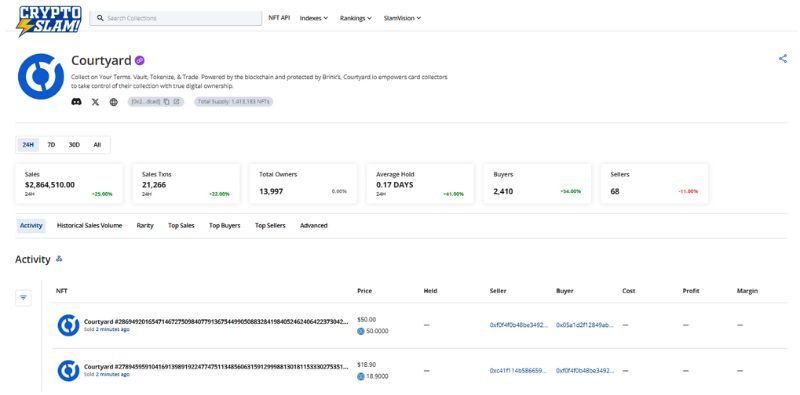Open seller address 0xc41f114b586659
Image resolution: width=800 pixels, height=395 pixels.
coord(519,371)
